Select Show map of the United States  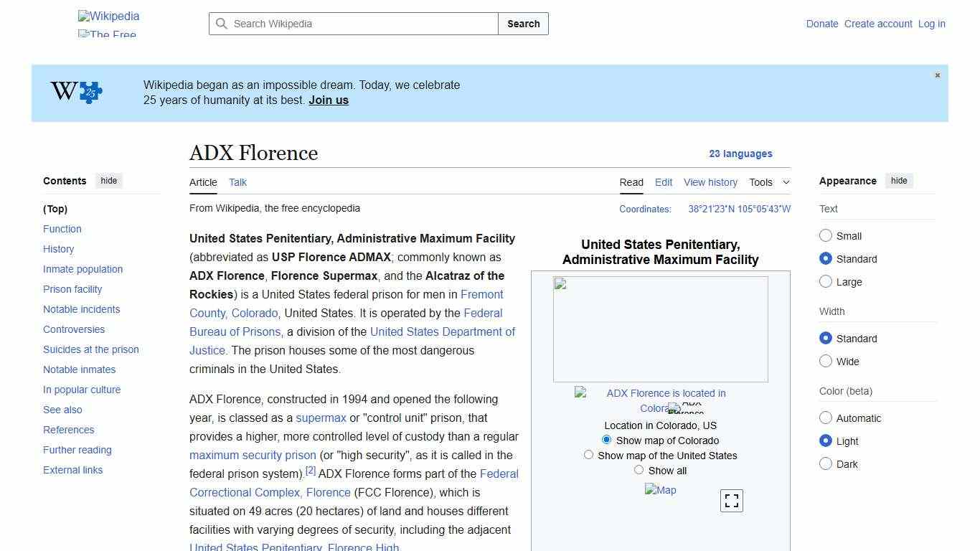point(589,454)
